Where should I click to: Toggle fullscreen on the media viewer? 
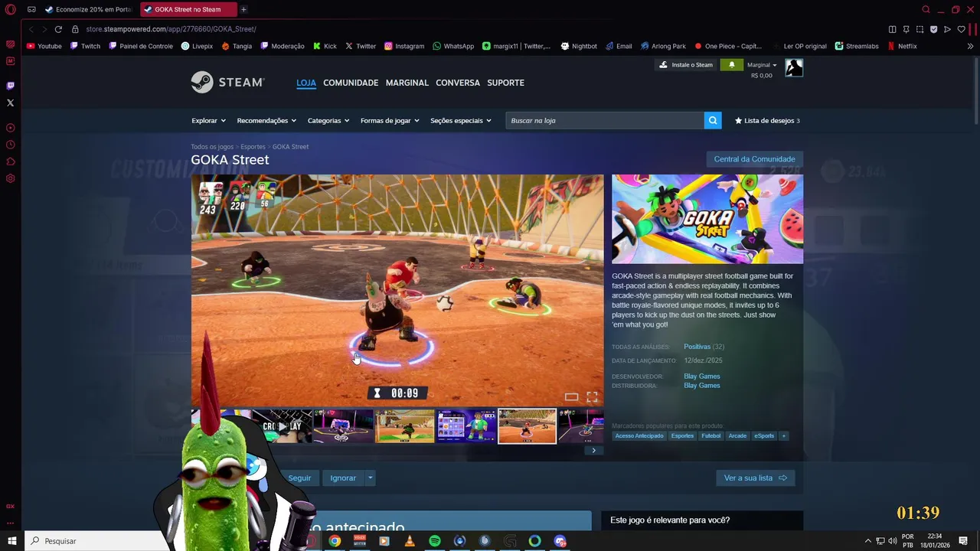592,396
